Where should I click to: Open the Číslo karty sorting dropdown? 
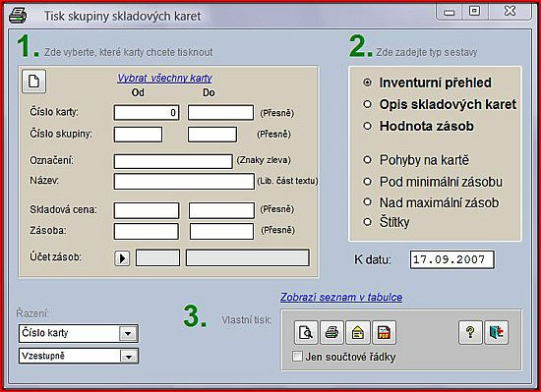[x=128, y=333]
